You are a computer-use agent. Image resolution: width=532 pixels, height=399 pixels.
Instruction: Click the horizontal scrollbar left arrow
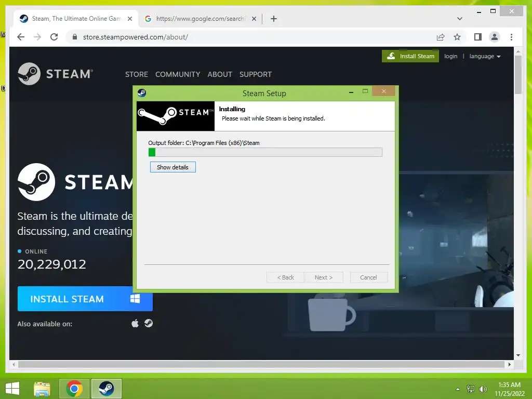click(14, 364)
